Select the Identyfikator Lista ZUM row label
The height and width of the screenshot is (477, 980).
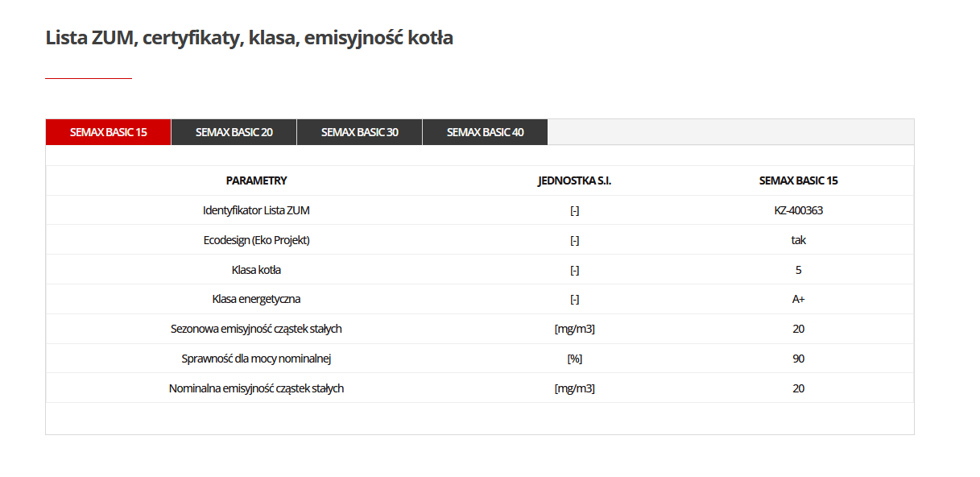tap(256, 210)
